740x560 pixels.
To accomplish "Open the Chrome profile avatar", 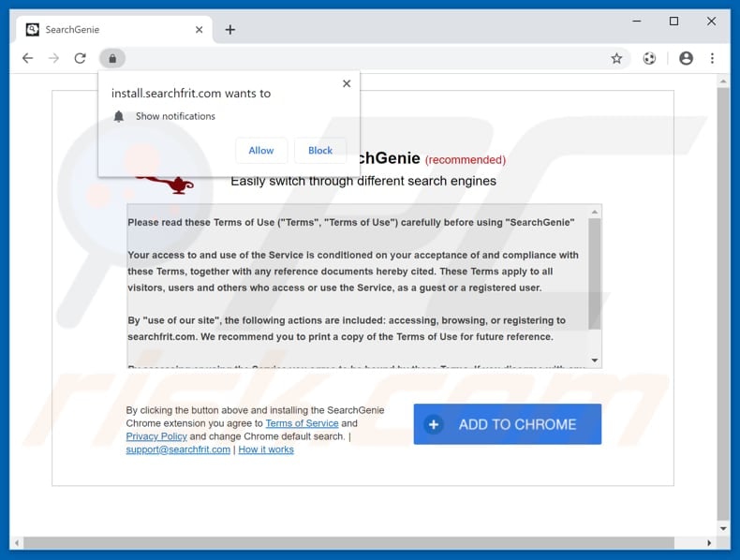I will (x=686, y=58).
